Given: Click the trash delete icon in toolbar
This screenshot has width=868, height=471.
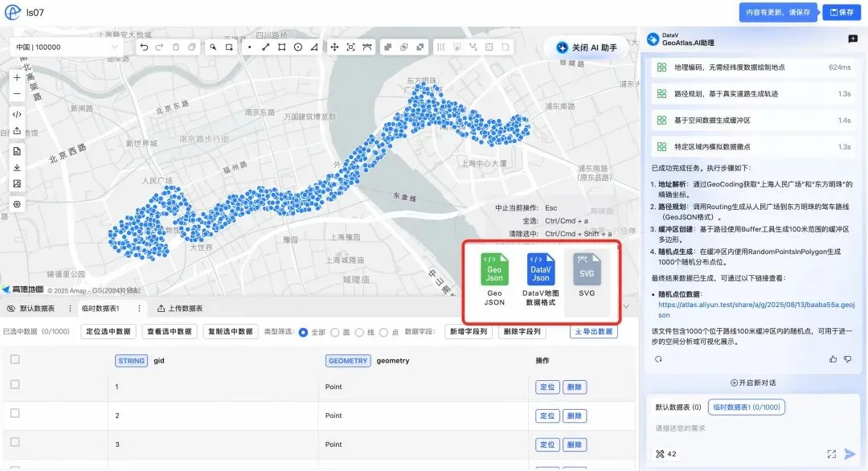Looking at the screenshot, I should 175,47.
